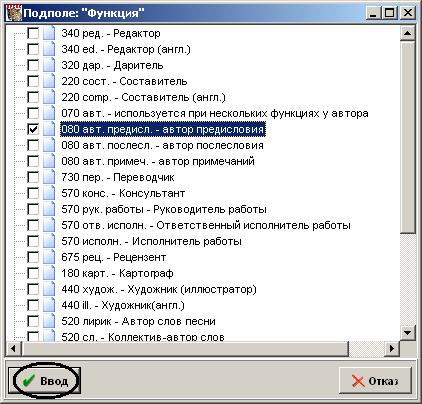
Task: Select '570 отв. исполн. - Ответственный исполнитель работы'
Action: coord(206,225)
